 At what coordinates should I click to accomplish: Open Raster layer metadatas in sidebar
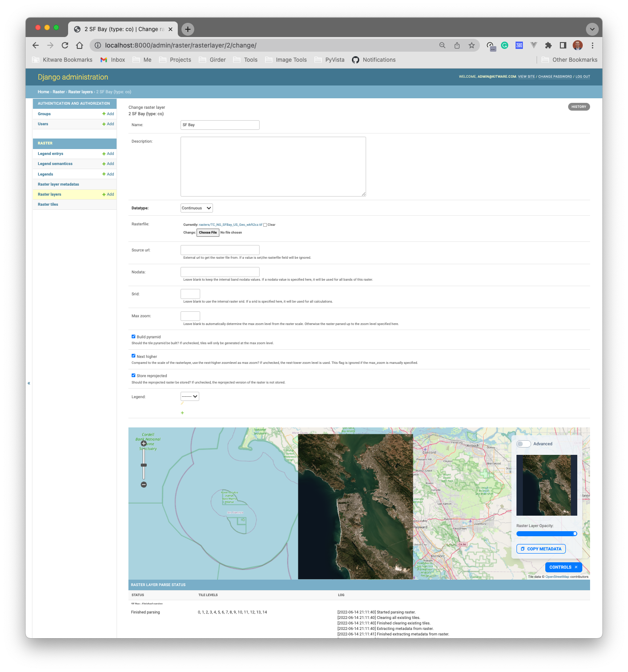(59, 184)
